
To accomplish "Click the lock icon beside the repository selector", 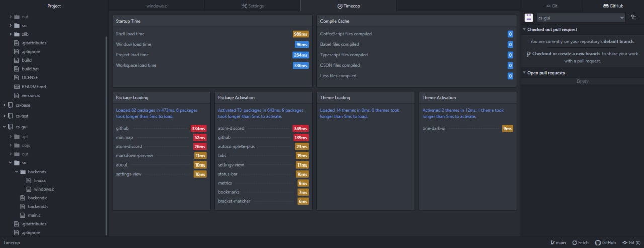I will click(633, 17).
